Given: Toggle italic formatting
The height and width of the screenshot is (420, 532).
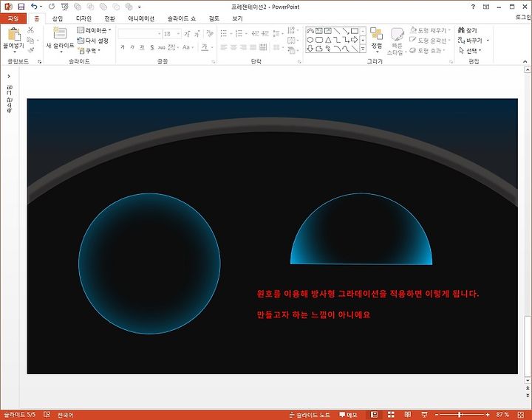Looking at the screenshot, I should point(132,47).
